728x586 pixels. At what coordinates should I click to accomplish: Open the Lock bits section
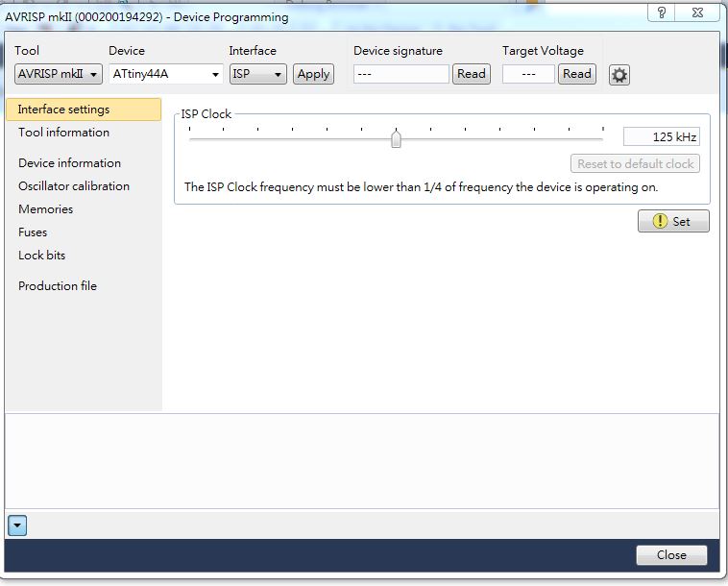[42, 256]
